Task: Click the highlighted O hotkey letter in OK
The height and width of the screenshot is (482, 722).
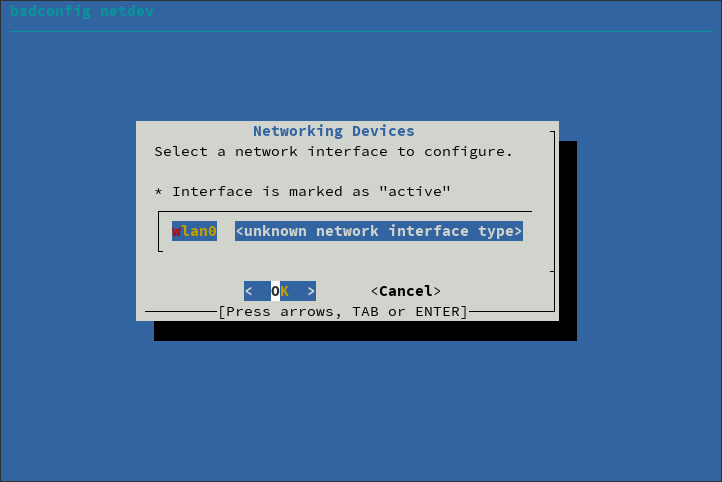Action: tap(275, 291)
